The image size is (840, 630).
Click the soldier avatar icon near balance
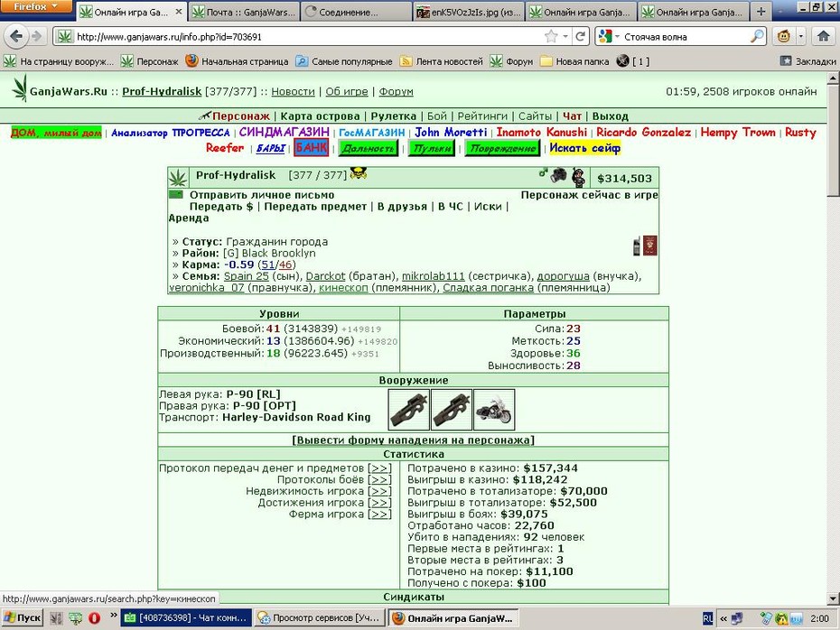tap(578, 177)
